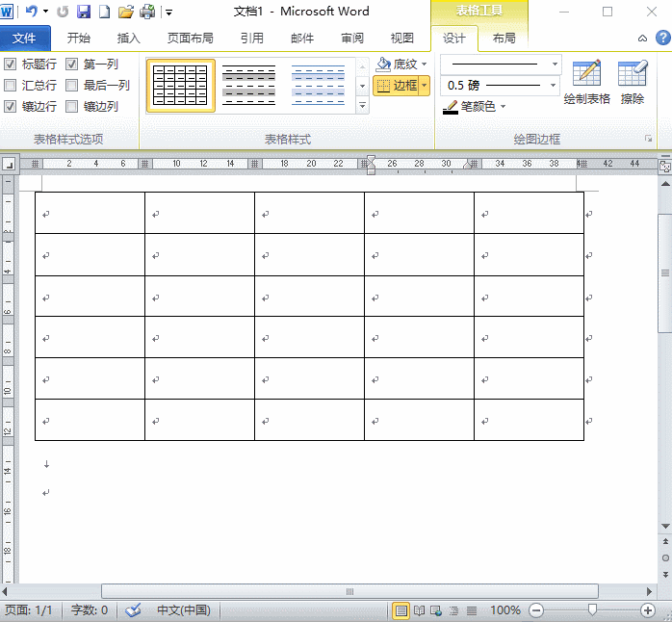Switch to the 审阅 tab
This screenshot has width=672, height=622.
pyautogui.click(x=352, y=39)
